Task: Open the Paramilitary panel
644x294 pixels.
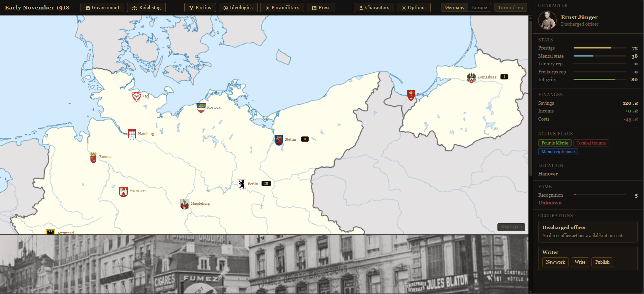Action: tap(282, 7)
